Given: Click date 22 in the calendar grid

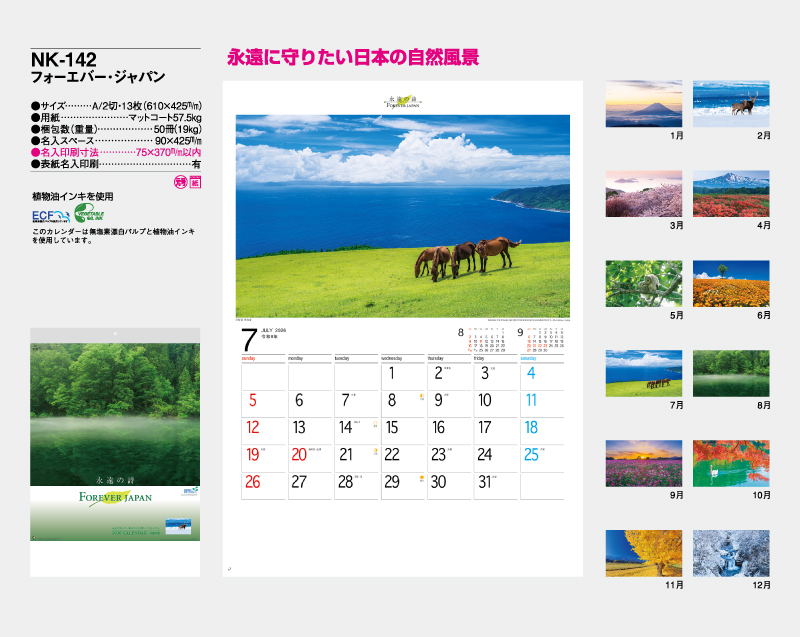Looking at the screenshot, I should [392, 454].
